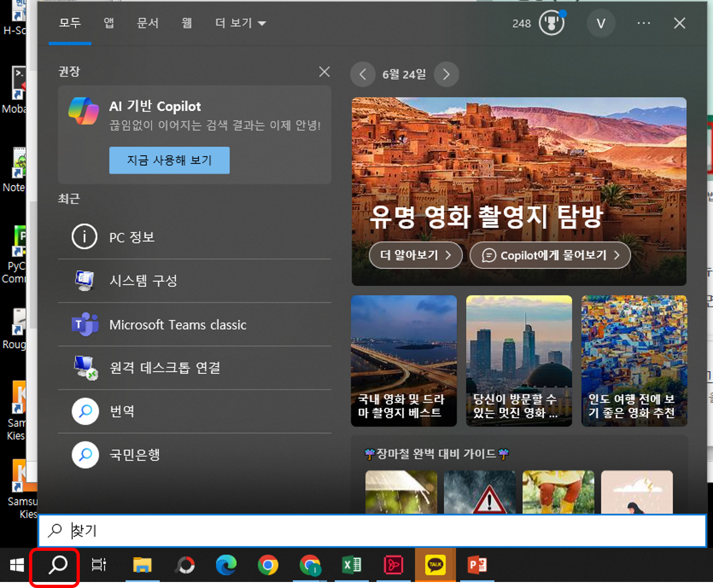Select the recent search 국민은행
This screenshot has height=588, width=713.
click(195, 455)
